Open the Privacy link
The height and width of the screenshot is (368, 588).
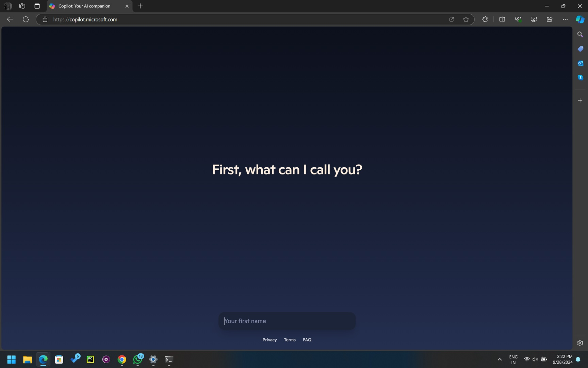pos(269,340)
